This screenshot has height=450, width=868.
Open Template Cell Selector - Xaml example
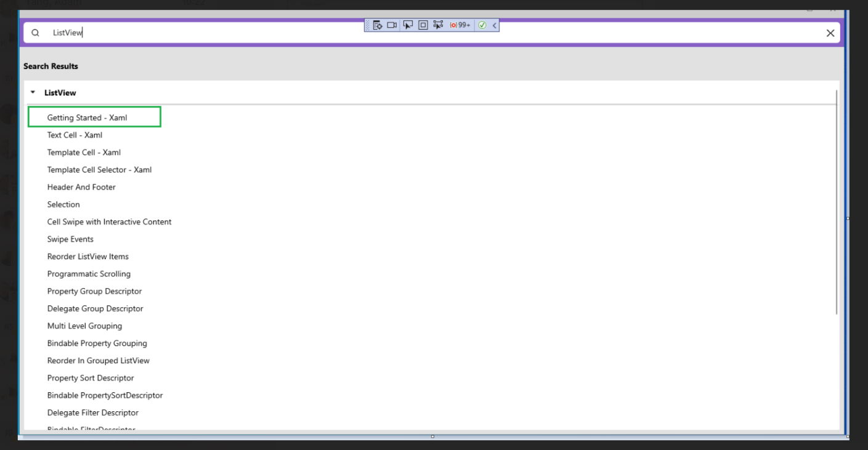[99, 170]
